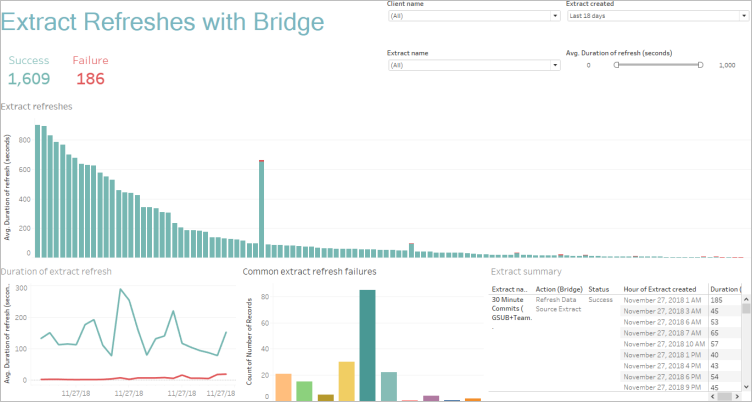Expand the Extract name filter dropdown

click(472, 65)
